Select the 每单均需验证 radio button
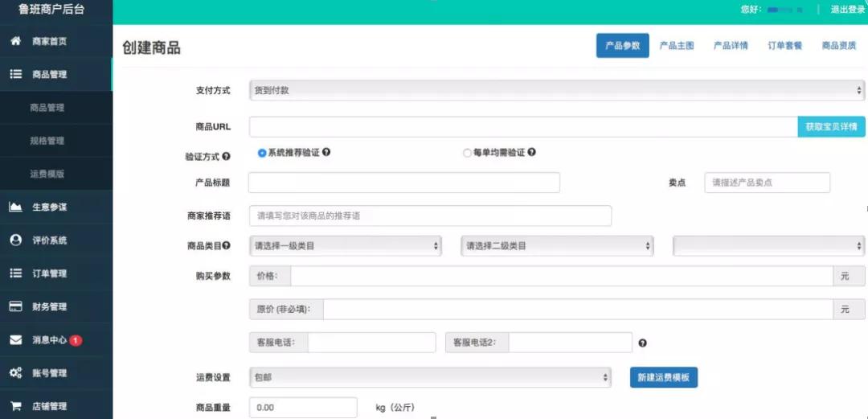 point(467,153)
